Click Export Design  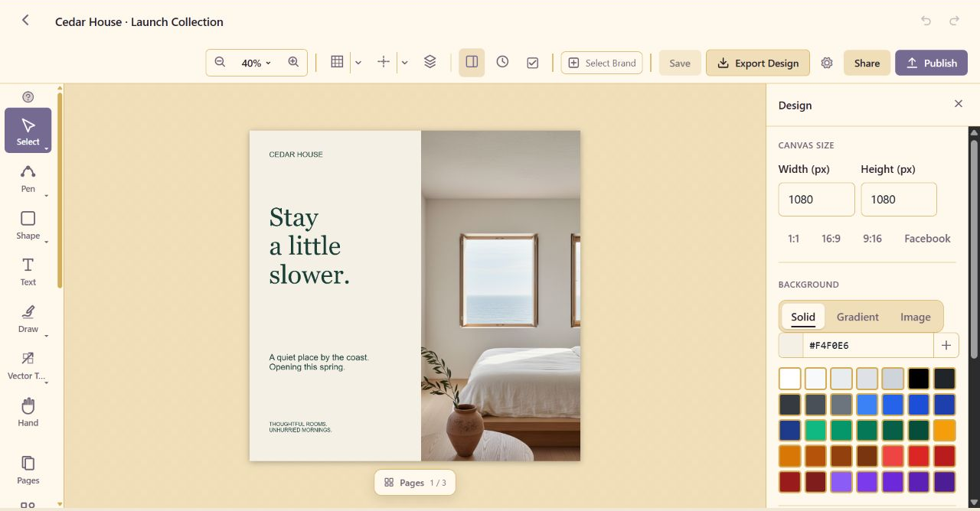tap(758, 63)
